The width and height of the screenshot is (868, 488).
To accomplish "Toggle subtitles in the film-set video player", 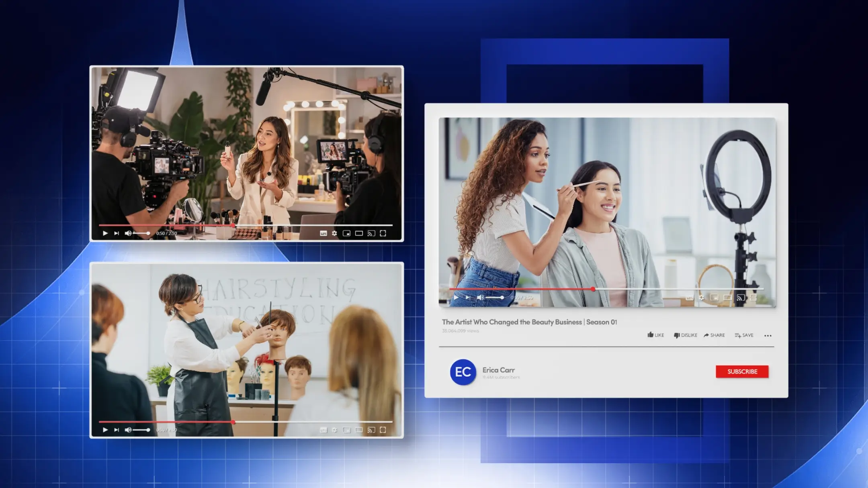I will (323, 233).
